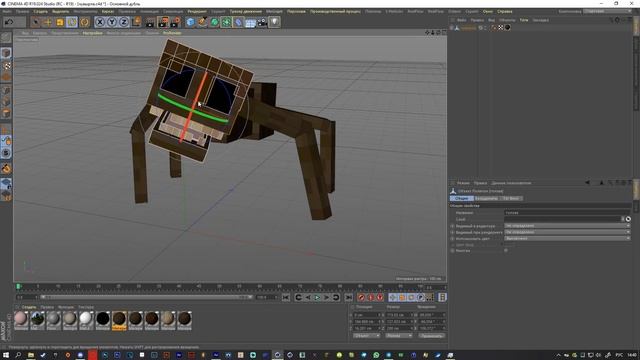This screenshot has width=640, height=360.
Task: Activate the Scale tool
Action: click(x=60, y=22)
